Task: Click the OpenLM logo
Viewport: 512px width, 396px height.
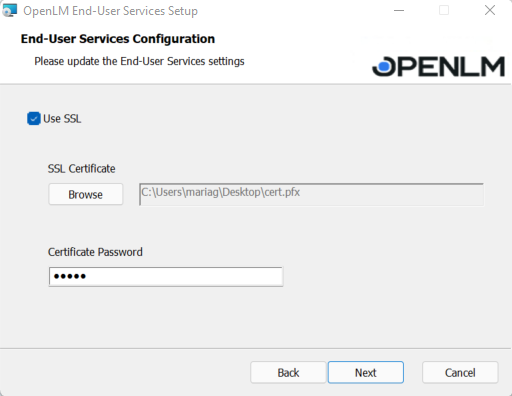Action: (x=438, y=66)
